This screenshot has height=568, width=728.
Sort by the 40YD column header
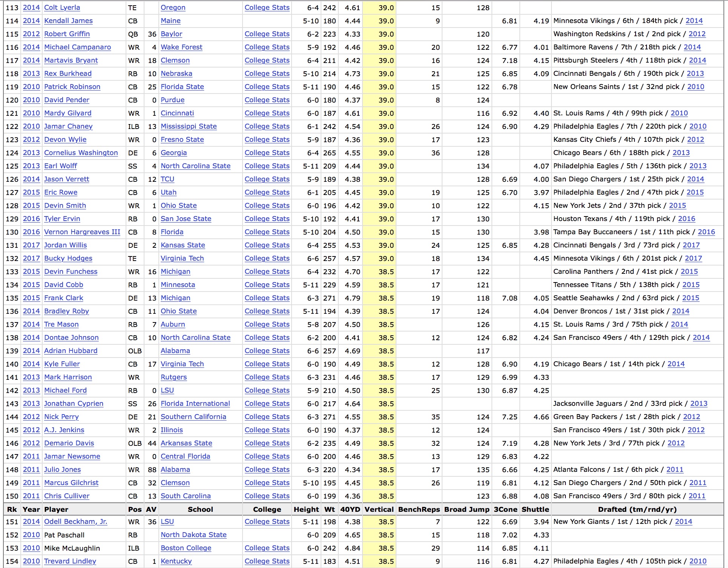tap(350, 509)
